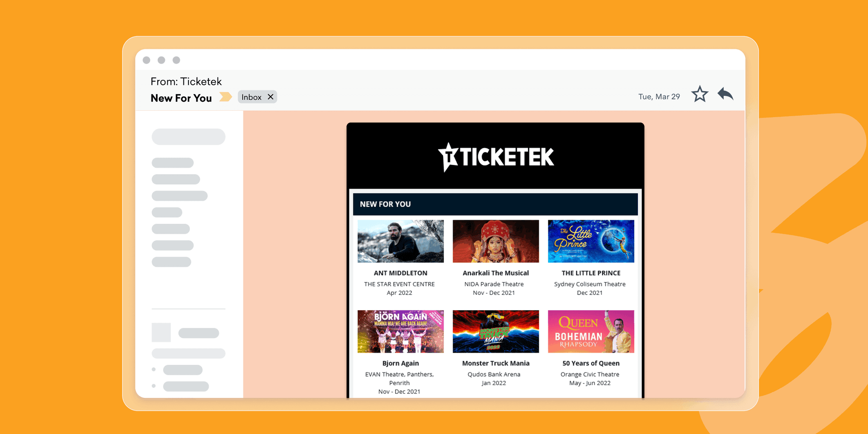This screenshot has width=868, height=434.
Task: Remove the Inbox label via its X
Action: (270, 96)
